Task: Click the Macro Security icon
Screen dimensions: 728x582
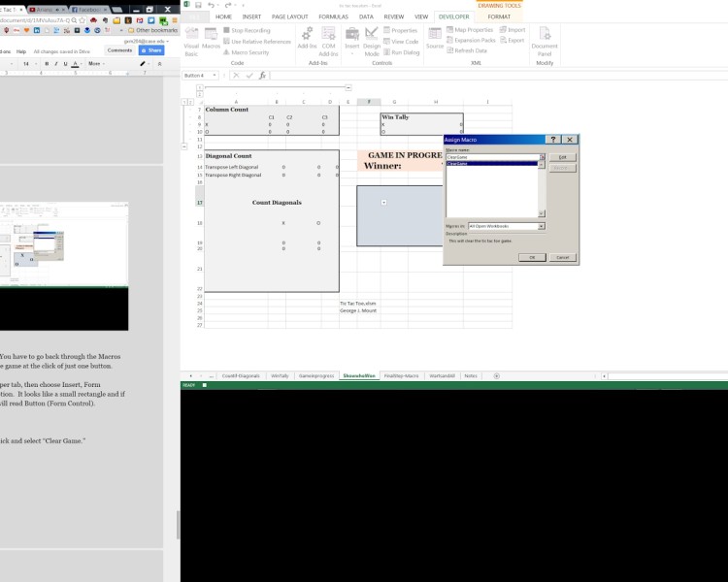Action: coord(248,52)
